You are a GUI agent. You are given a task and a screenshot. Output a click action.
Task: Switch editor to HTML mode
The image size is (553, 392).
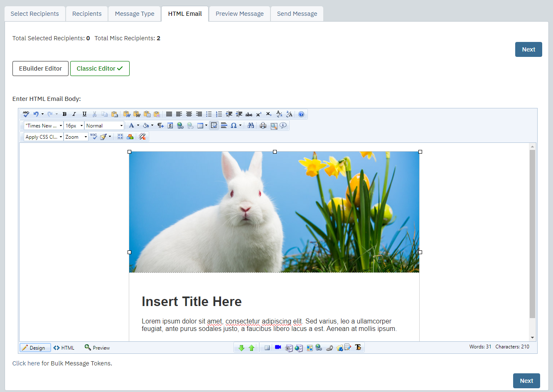pyautogui.click(x=64, y=348)
